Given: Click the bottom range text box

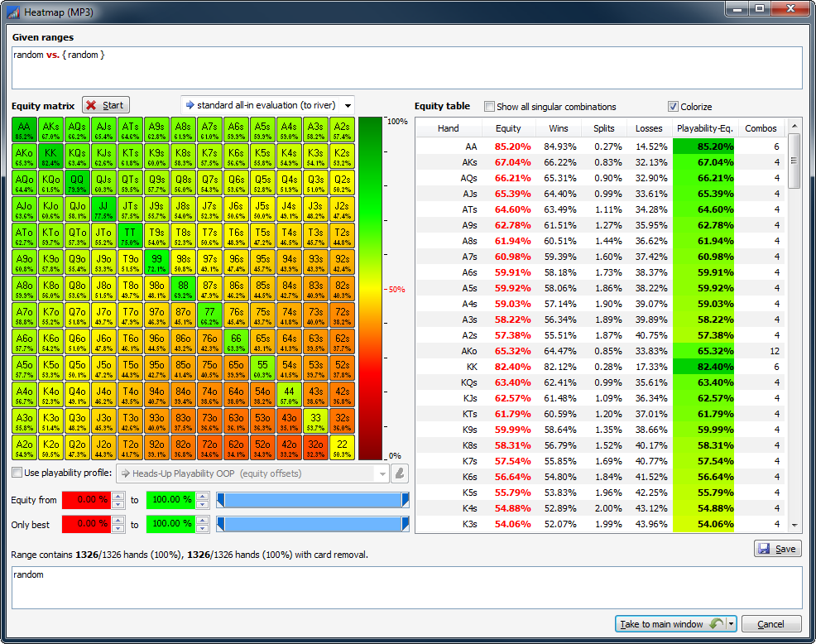Looking at the screenshot, I should [x=407, y=588].
